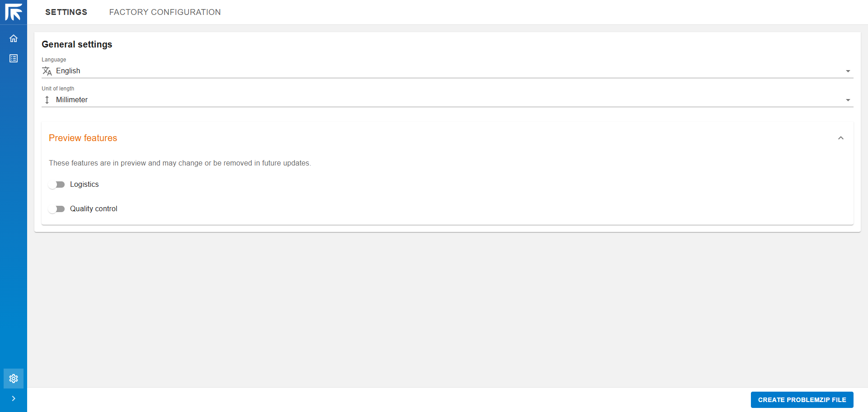
Task: Collapse the Preview features panel chevron
Action: pos(840,138)
